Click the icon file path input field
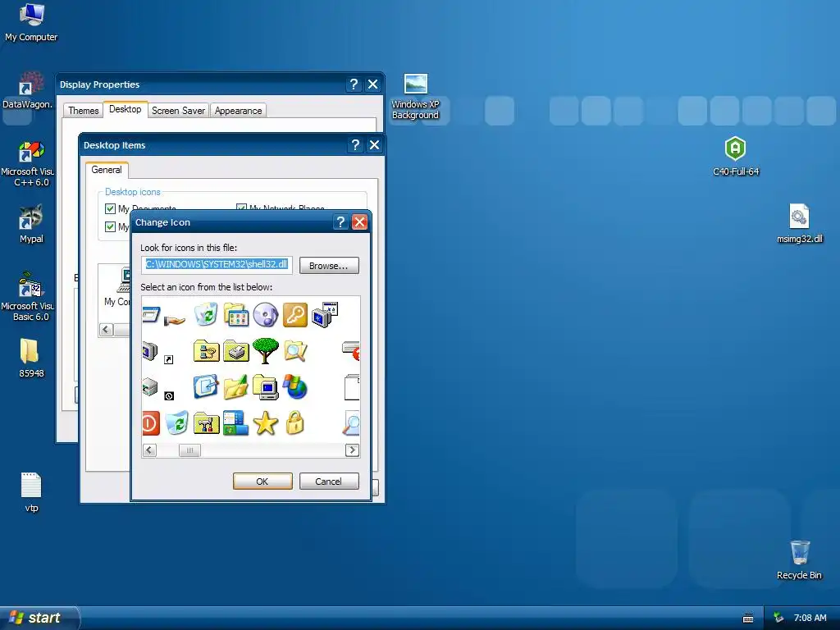This screenshot has height=630, width=840. point(217,265)
